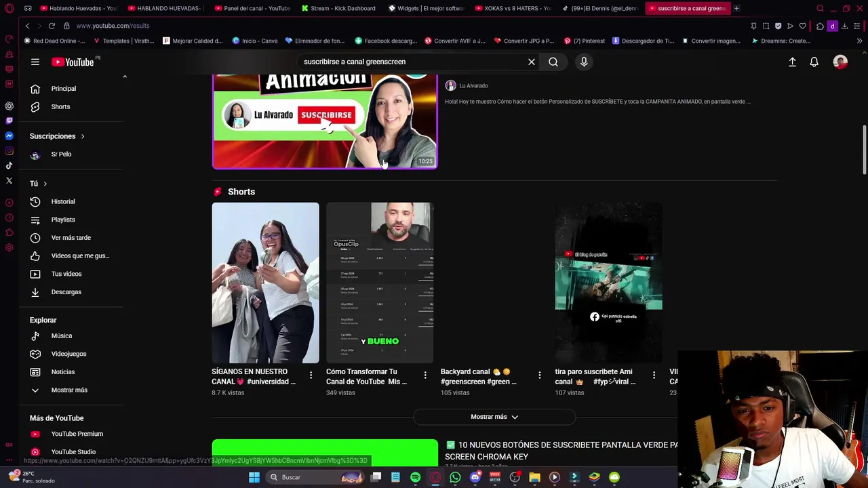Expand Mostrar más under Shorts
Viewport: 868px width, 488px height.
tap(494, 417)
